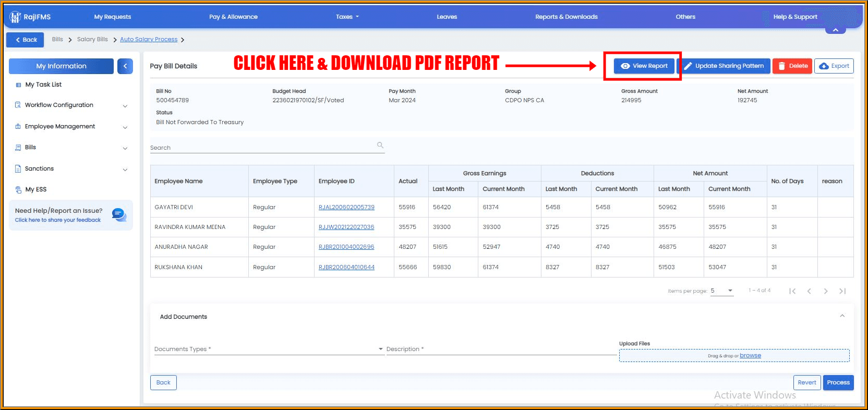This screenshot has width=868, height=410.
Task: Go to first page of table
Action: [792, 291]
